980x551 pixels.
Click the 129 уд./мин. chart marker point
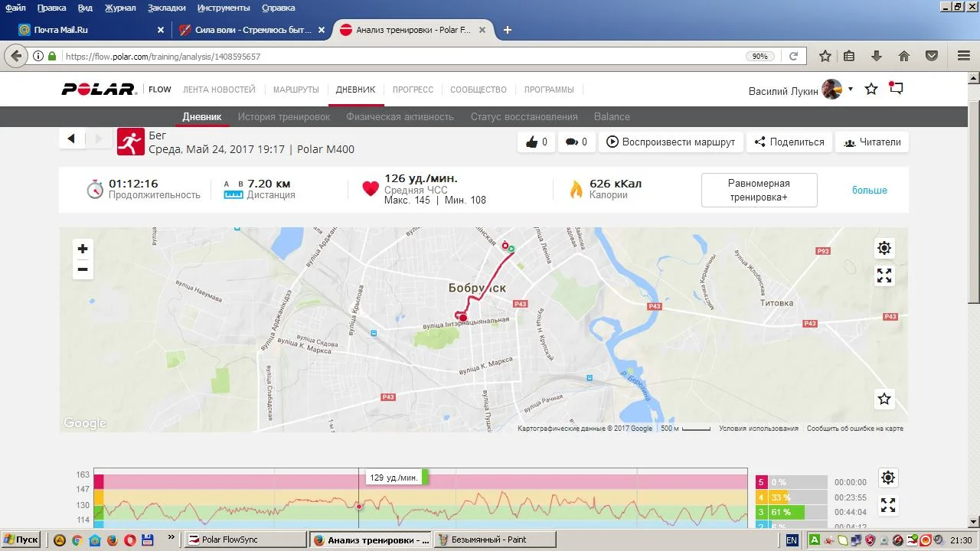pos(359,506)
